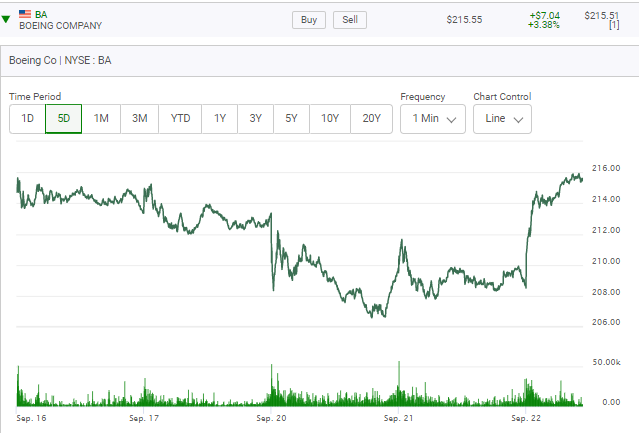Click the Time Period label

pyautogui.click(x=35, y=97)
